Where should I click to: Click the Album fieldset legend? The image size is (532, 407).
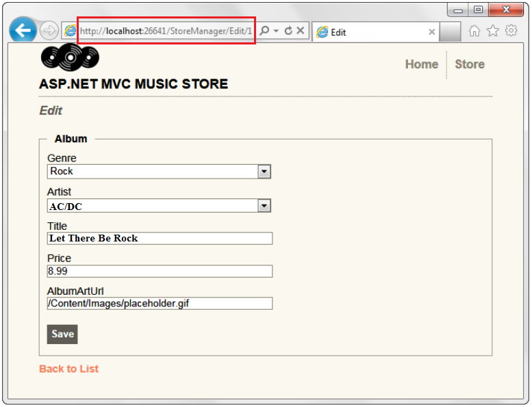tap(71, 139)
